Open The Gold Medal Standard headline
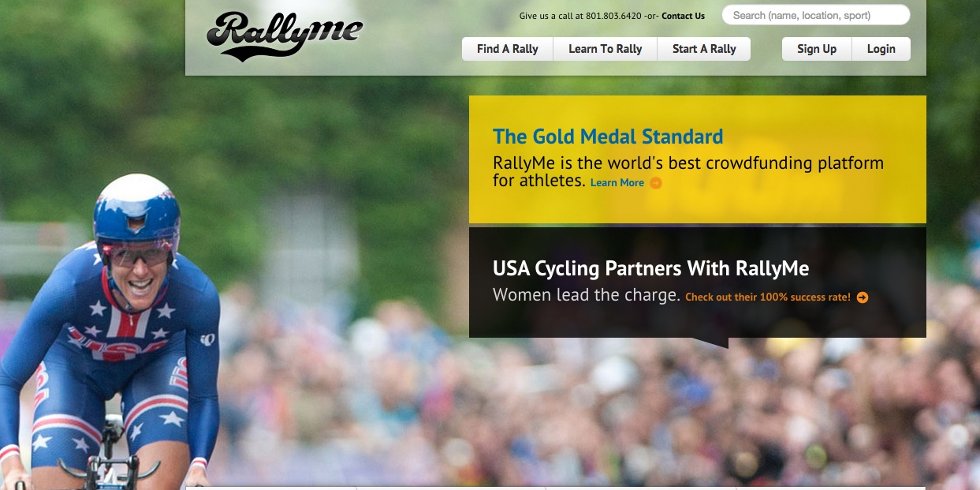The width and height of the screenshot is (980, 490). 608,137
